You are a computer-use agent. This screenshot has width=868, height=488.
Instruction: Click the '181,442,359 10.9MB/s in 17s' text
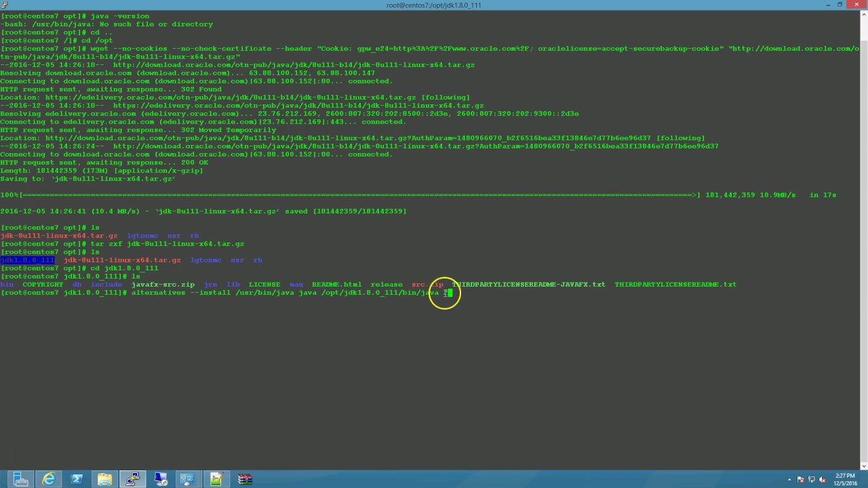tap(771, 195)
